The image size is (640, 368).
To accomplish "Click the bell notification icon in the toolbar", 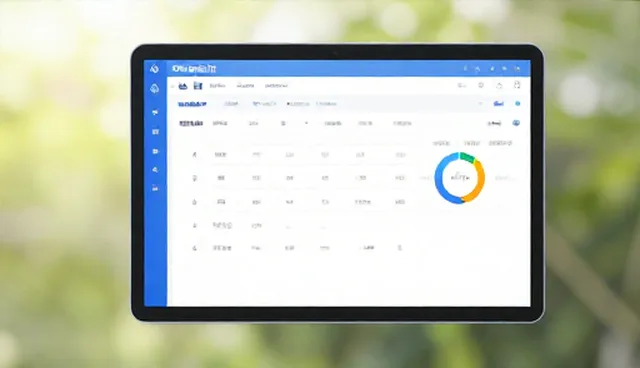I will [499, 85].
